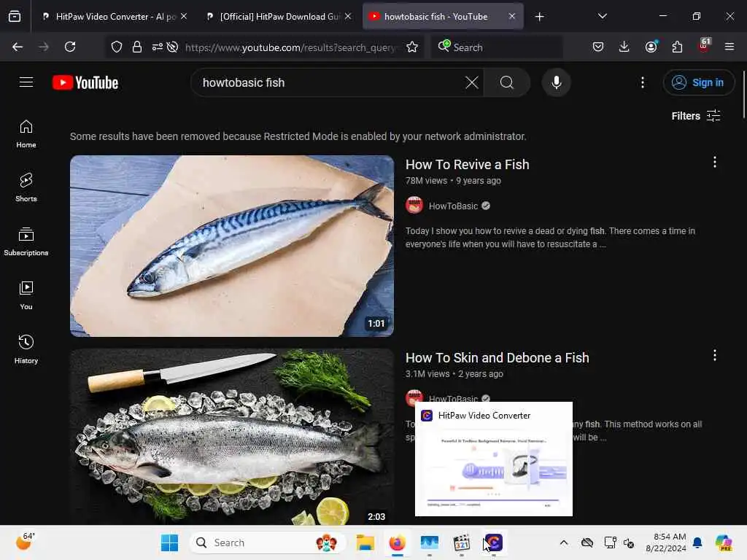Open Subscriptions in the sidebar
The image size is (747, 560).
coord(26,242)
